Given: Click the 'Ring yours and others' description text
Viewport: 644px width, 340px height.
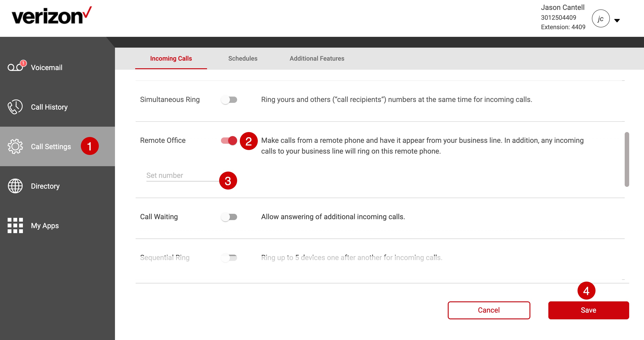Looking at the screenshot, I should tap(397, 99).
